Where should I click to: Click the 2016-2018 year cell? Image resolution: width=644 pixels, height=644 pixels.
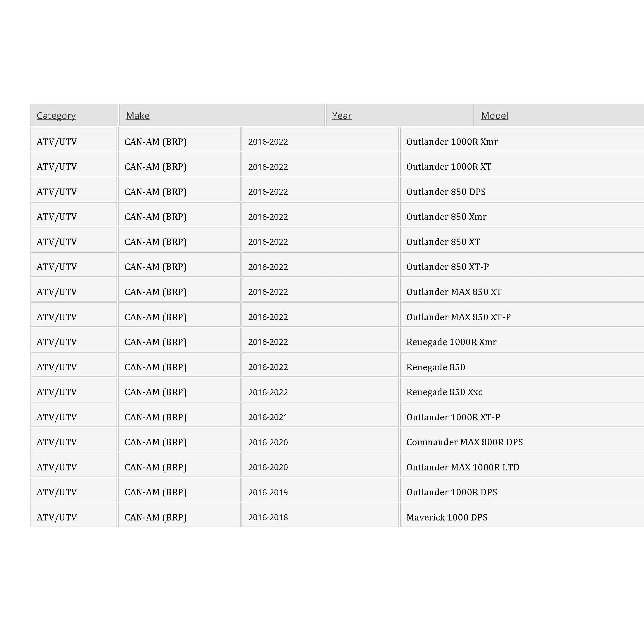[320, 515]
